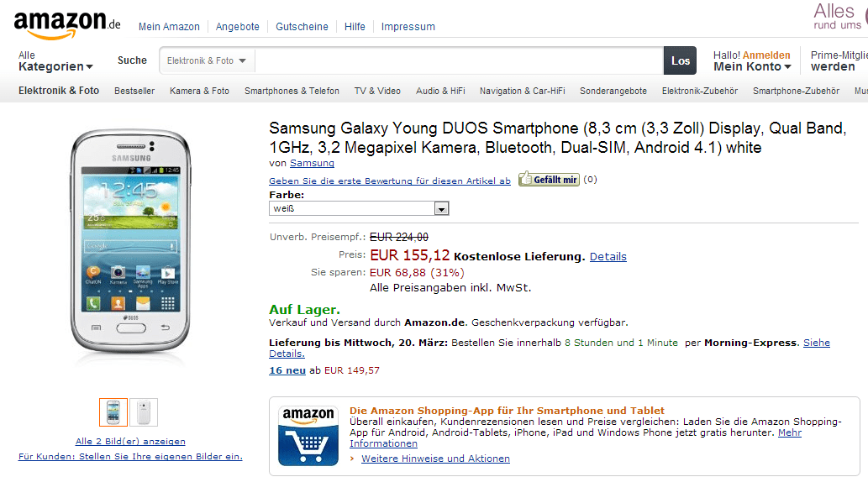
Task: Click the Gefällt mir thumbs-up button
Action: [x=549, y=179]
